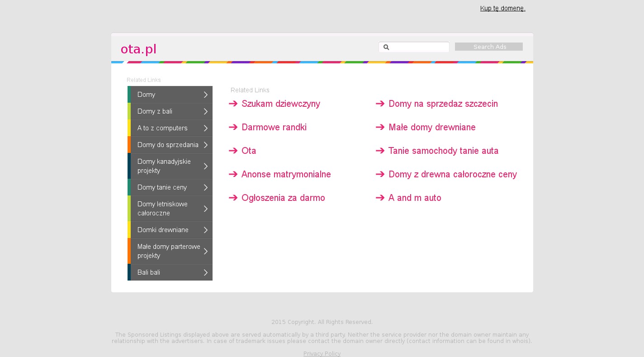Select Domki drewniane in sidebar menu

pos(163,230)
